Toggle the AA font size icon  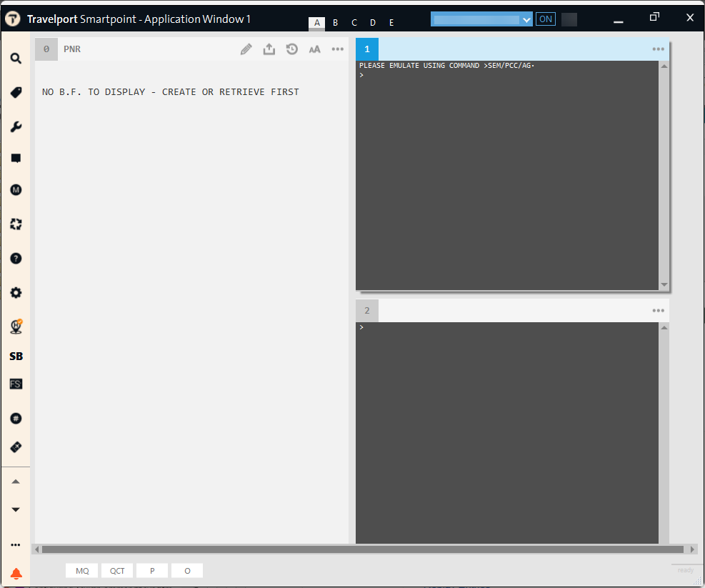(315, 49)
